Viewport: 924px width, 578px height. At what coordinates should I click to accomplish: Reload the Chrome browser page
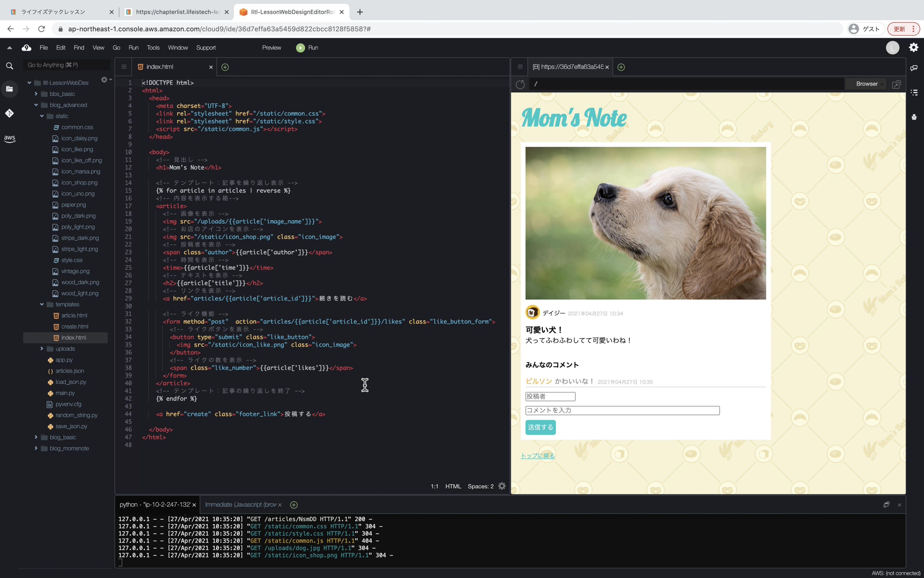[x=42, y=29]
